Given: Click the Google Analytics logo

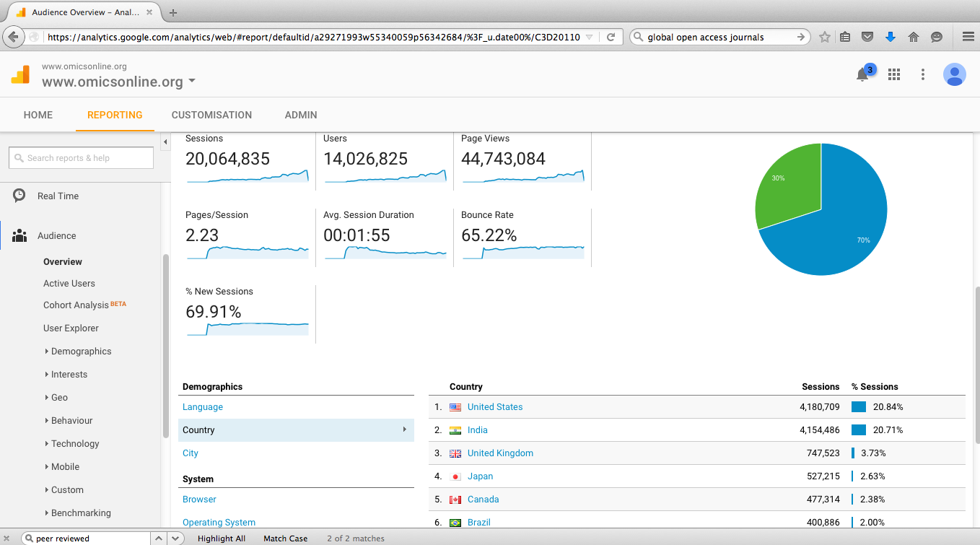Looking at the screenshot, I should coord(20,74).
